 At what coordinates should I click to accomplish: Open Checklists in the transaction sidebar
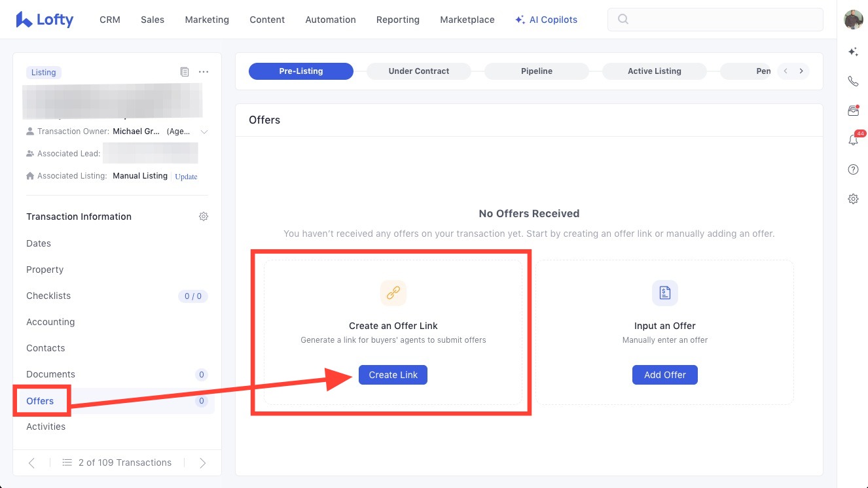coord(48,296)
